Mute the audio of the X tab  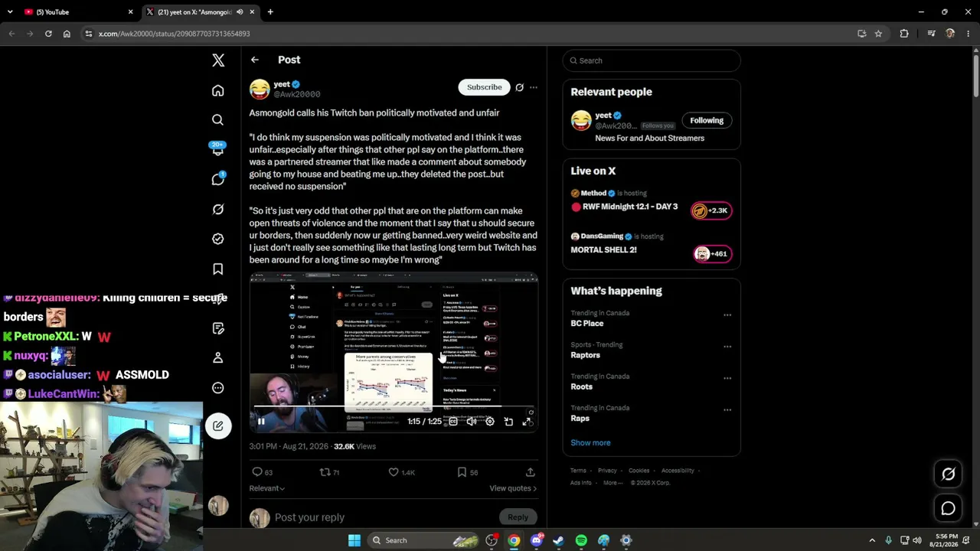240,12
